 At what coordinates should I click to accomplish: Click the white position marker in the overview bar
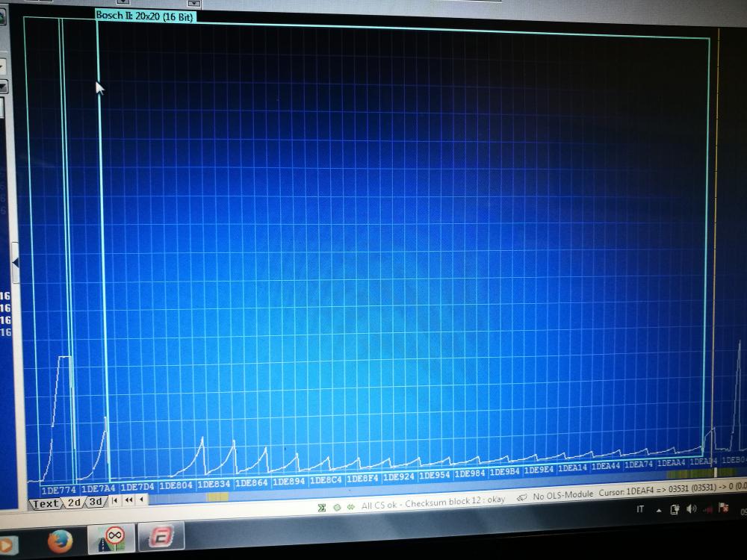(715, 473)
